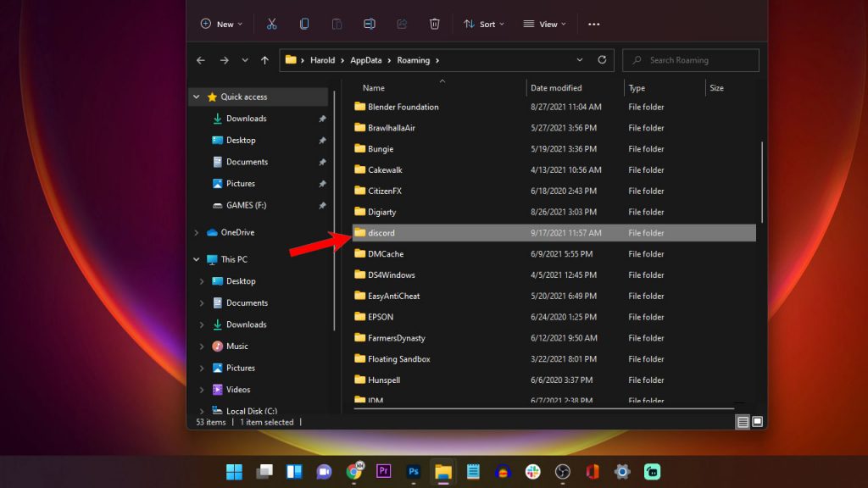This screenshot has height=488, width=868.
Task: Select the discord folder
Action: 554,233
